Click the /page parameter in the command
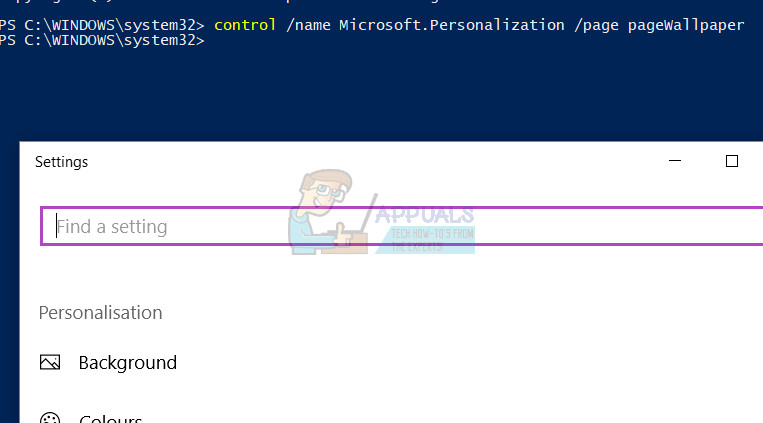763x423 pixels. pyautogui.click(x=595, y=24)
